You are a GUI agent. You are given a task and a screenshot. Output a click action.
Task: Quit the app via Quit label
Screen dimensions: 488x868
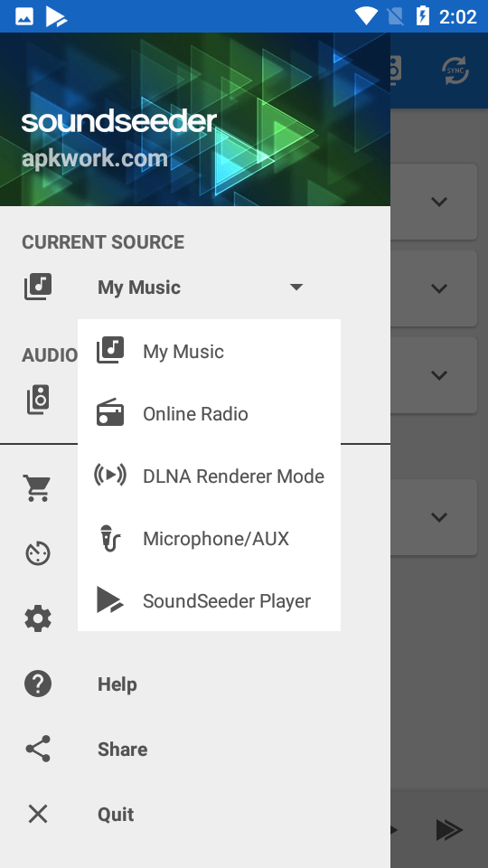tap(116, 815)
